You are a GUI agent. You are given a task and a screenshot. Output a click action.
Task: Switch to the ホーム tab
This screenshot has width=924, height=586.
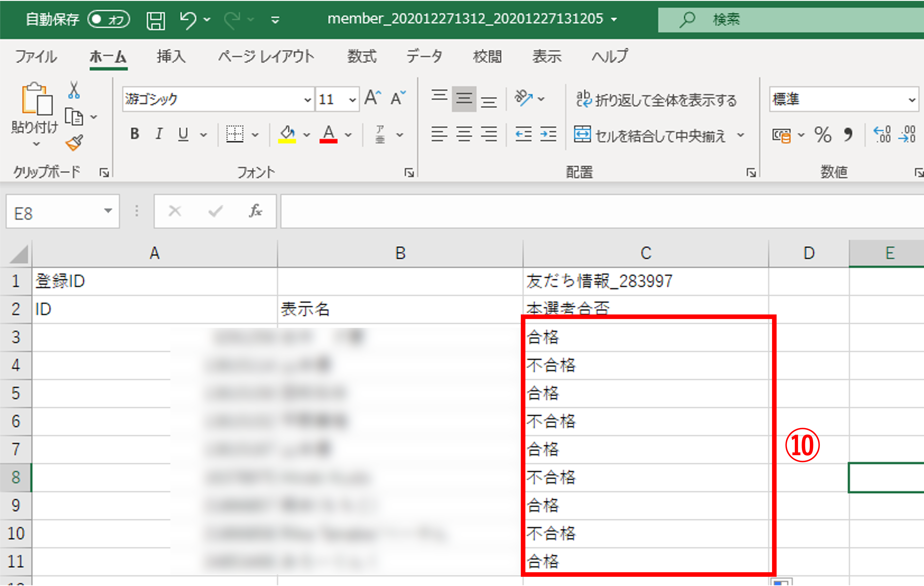[109, 56]
